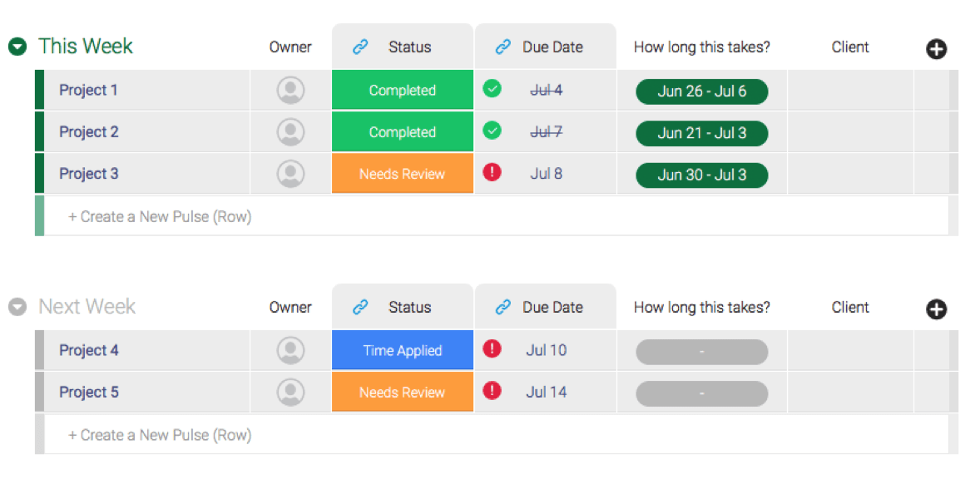Change Project 1 Completed status
The height and width of the screenshot is (494, 980).
(x=403, y=90)
